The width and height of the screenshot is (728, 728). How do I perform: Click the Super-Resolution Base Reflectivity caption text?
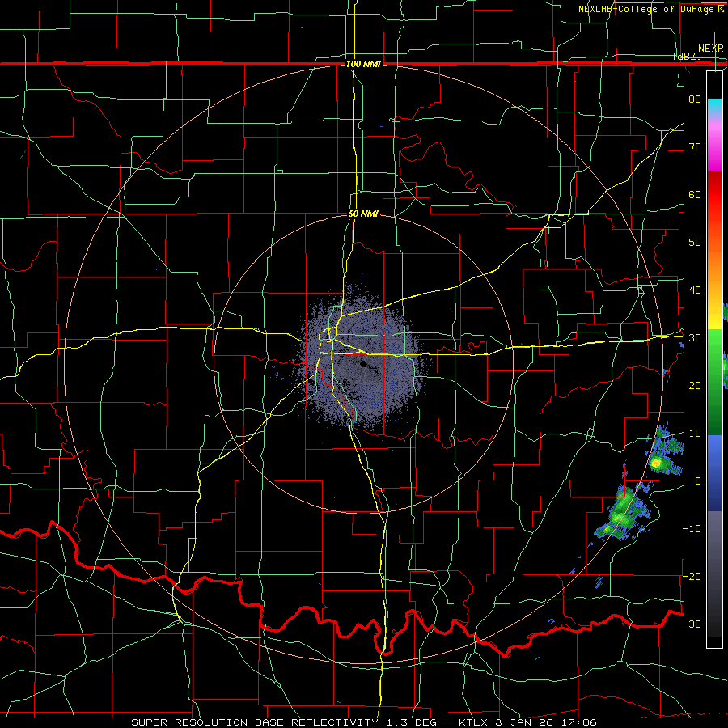click(254, 722)
